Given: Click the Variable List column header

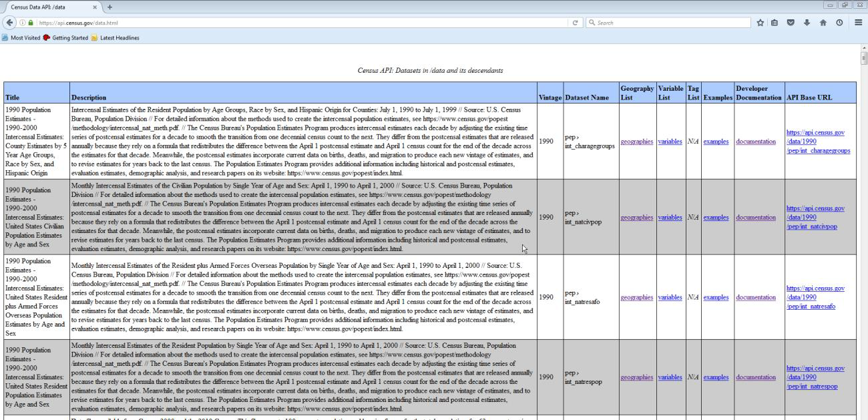Looking at the screenshot, I should (670, 92).
